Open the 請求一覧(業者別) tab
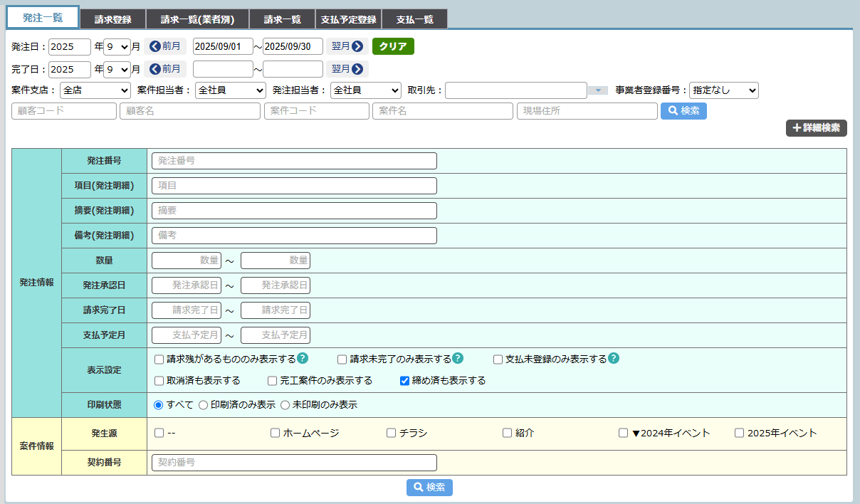The image size is (860, 504). (197, 19)
